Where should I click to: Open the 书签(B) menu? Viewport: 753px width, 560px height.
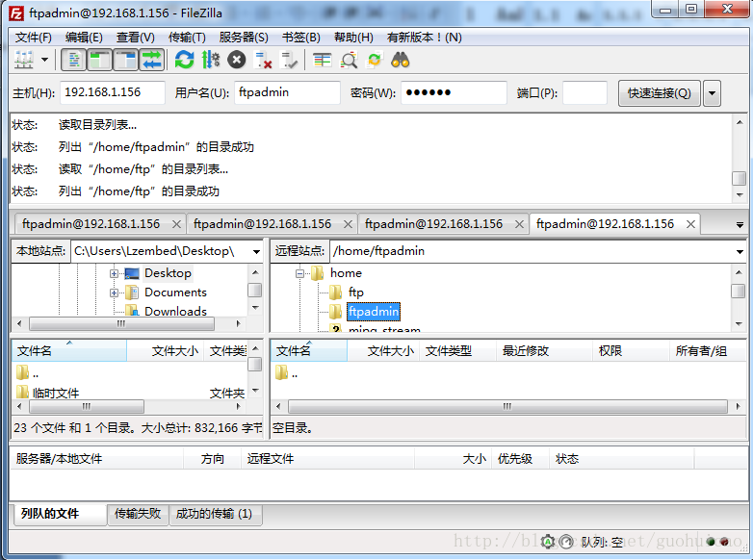[301, 37]
